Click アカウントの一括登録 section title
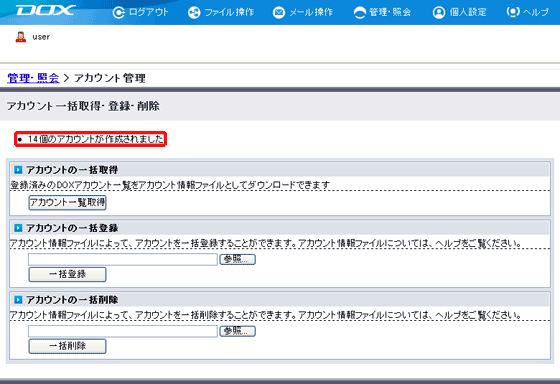This screenshot has height=384, width=560. (x=72, y=228)
